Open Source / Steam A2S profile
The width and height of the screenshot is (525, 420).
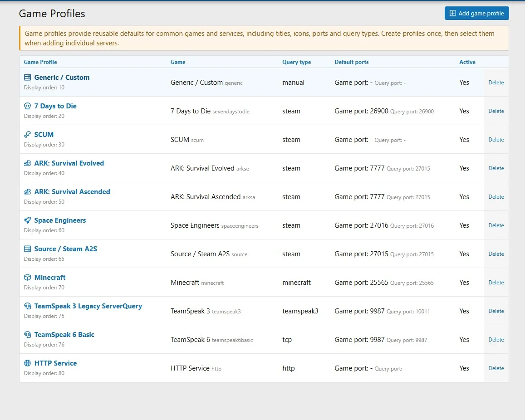66,249
